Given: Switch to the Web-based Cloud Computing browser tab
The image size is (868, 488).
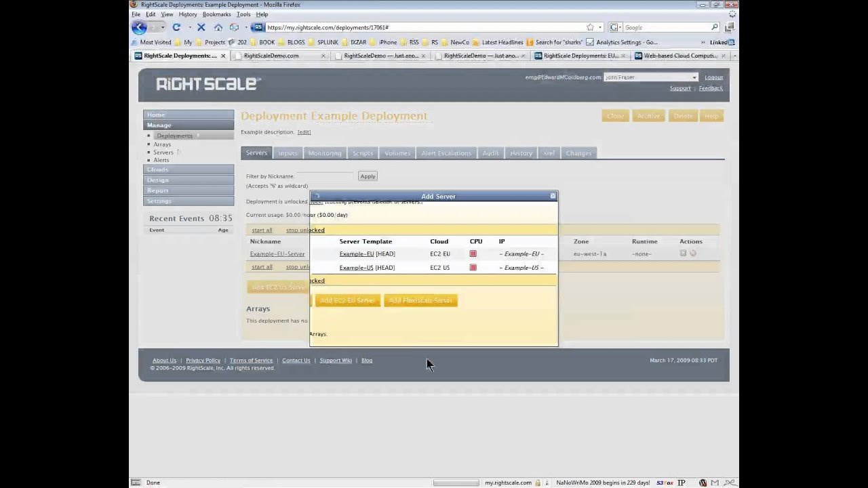Looking at the screenshot, I should click(x=680, y=56).
